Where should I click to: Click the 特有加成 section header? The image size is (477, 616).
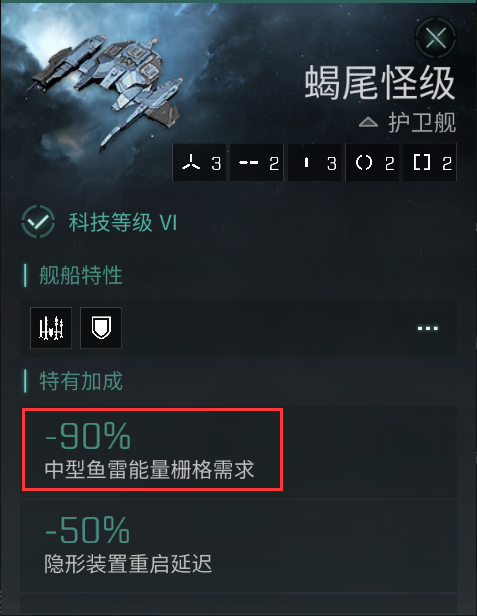pos(81,381)
